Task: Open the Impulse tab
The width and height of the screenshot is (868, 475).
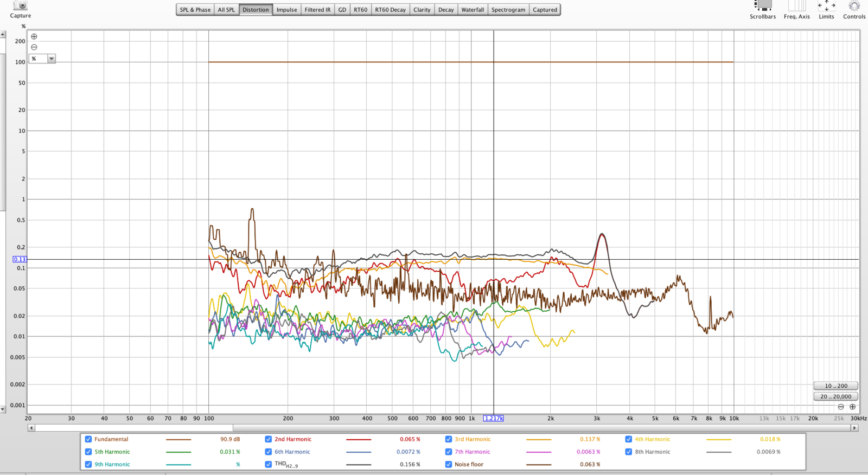Action: [286, 10]
